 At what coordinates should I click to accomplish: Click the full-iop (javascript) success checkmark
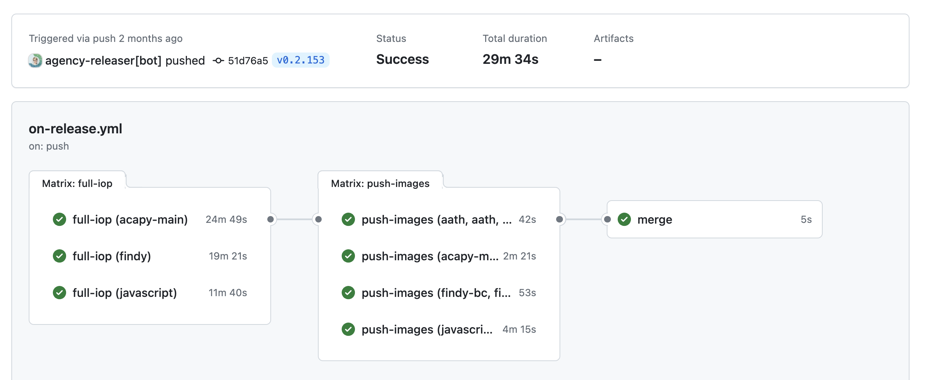(59, 293)
